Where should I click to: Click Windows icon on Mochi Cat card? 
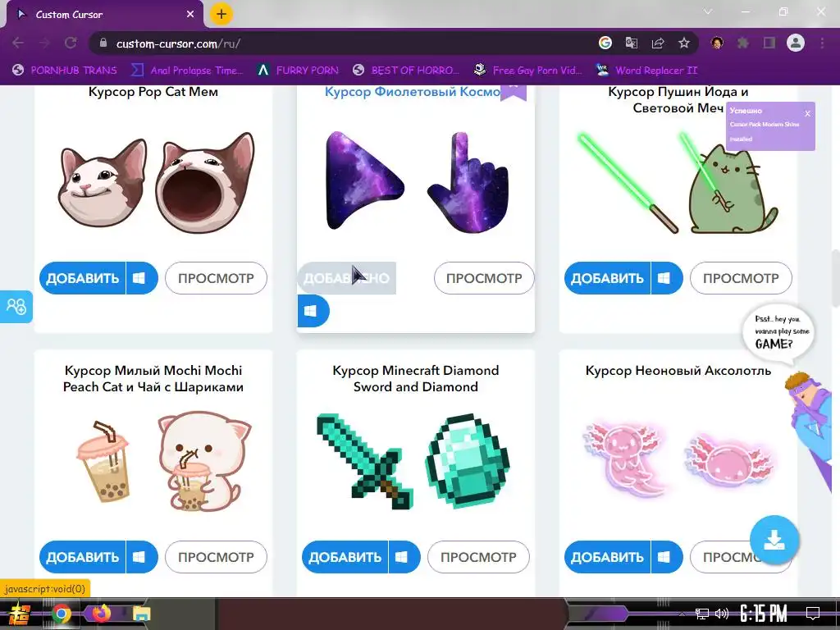point(142,557)
